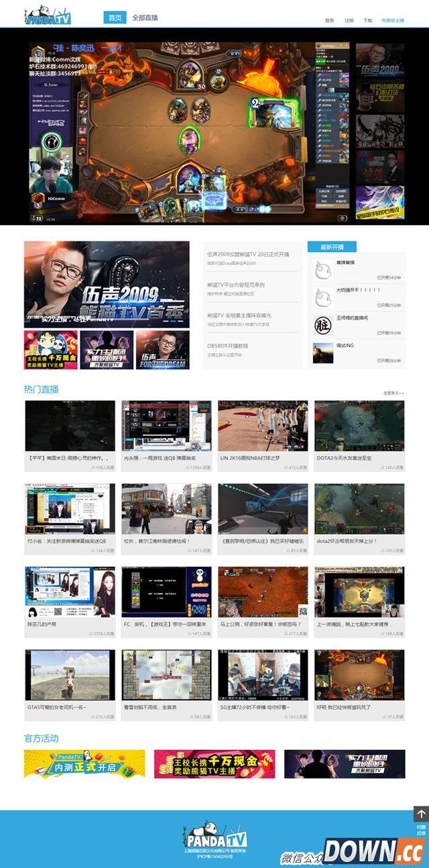
Task: Open 首播首播 stream title
Action: pyautogui.click(x=346, y=263)
